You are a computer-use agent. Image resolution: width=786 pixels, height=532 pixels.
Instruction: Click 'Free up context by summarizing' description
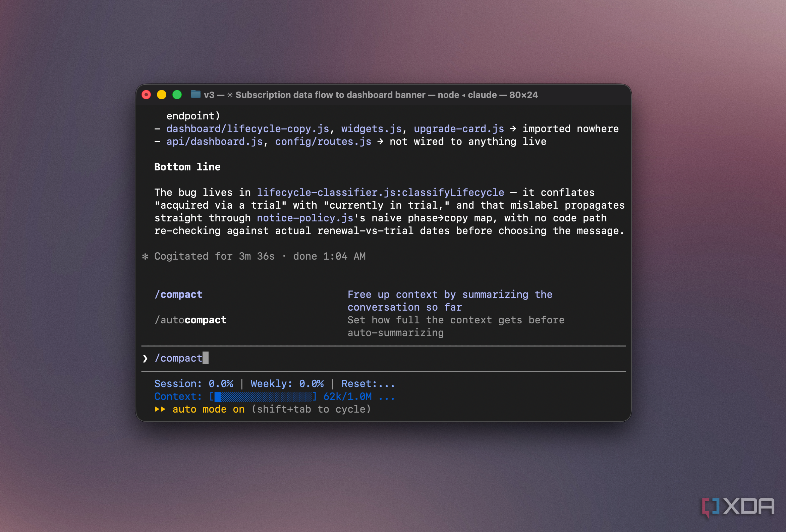[x=450, y=301]
